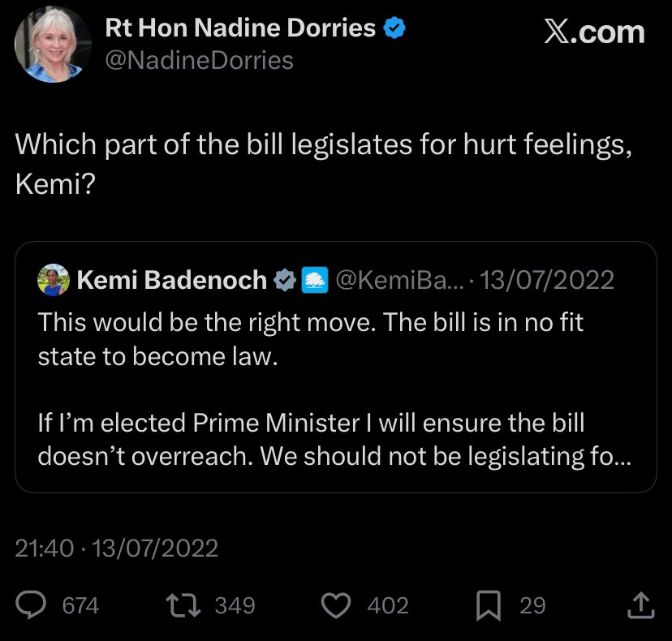672x641 pixels.
Task: Open Kemi Badenoch's small avatar
Action: (54, 280)
